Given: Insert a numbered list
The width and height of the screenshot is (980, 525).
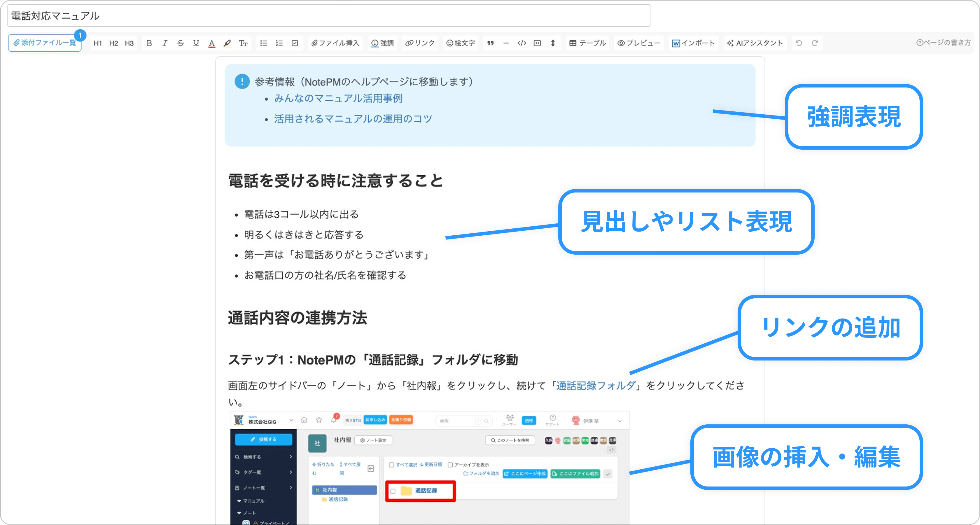Looking at the screenshot, I should tap(279, 43).
